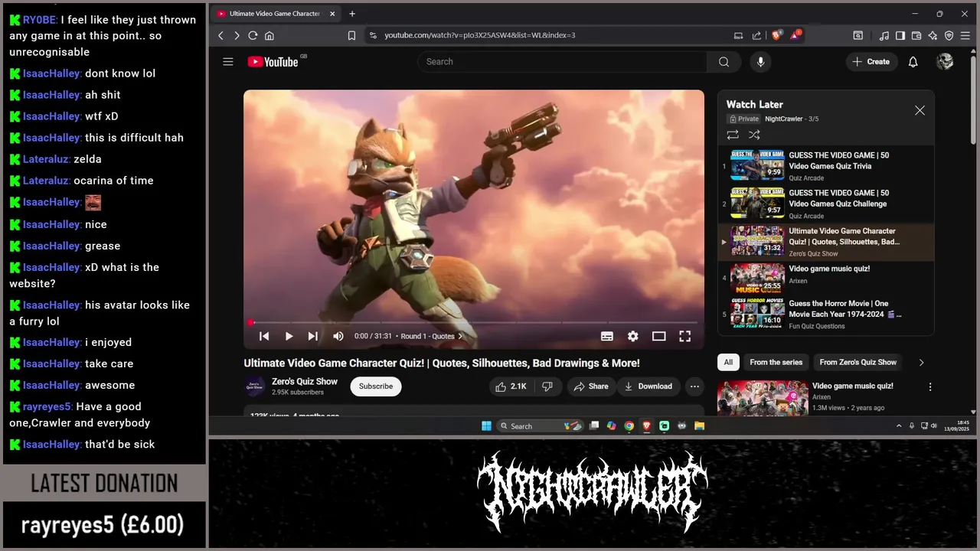Click the browser address bar URL
Screen dimensions: 980x551
pos(479,35)
